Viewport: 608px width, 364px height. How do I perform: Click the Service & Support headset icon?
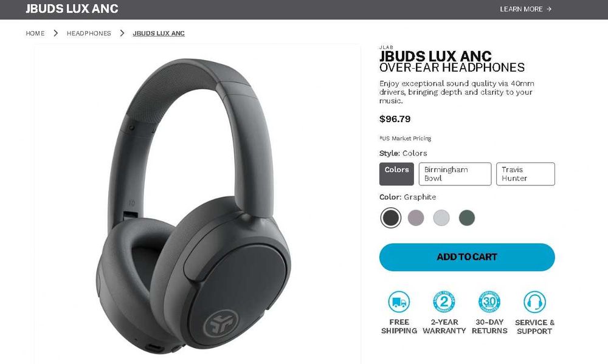[534, 301]
